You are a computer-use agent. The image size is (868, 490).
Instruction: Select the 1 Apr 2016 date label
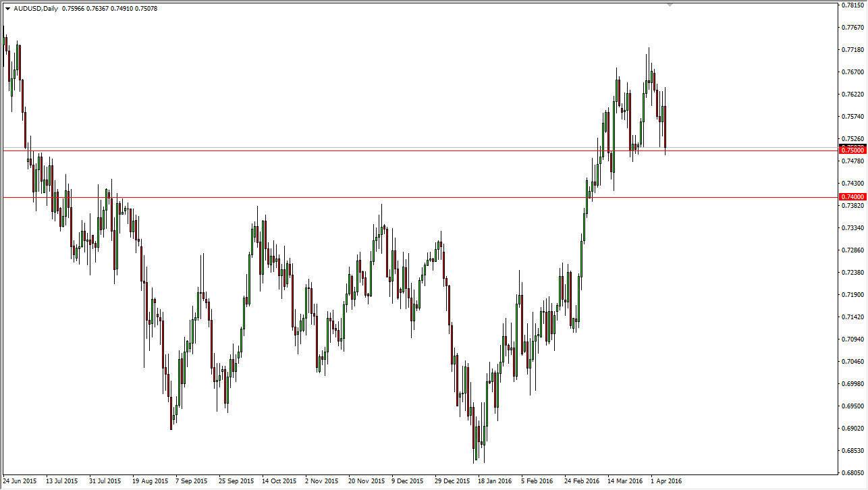[666, 481]
